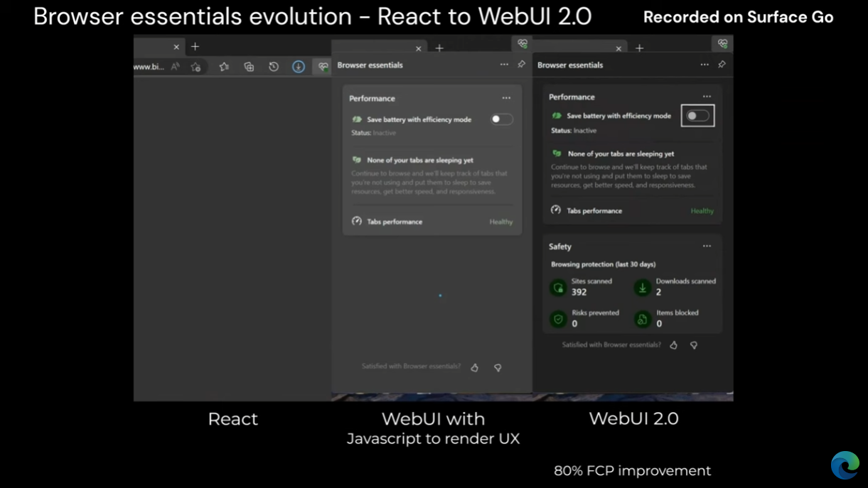Open the Favorites star icon
Screen dimensions: 868x488
(223, 66)
